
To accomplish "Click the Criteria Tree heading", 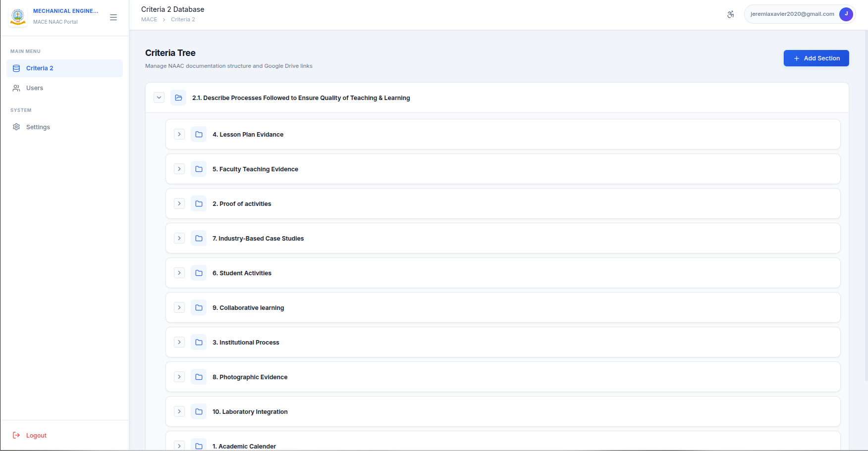I will 170,53.
